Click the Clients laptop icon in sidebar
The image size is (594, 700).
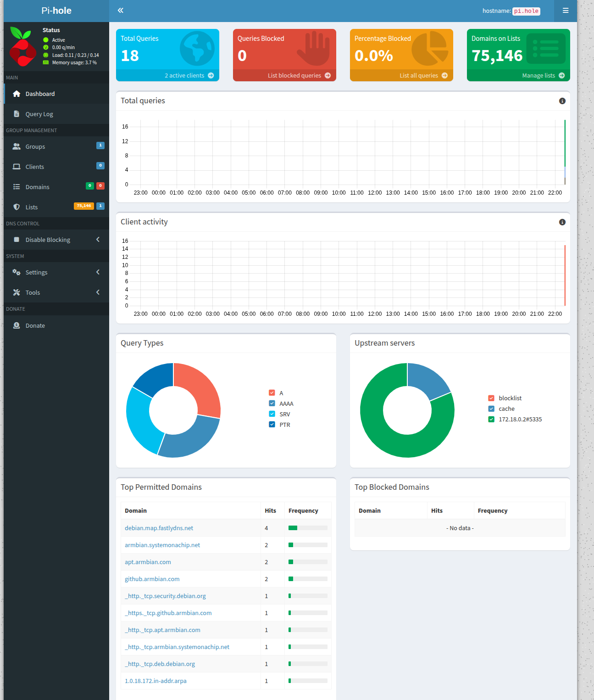[17, 167]
